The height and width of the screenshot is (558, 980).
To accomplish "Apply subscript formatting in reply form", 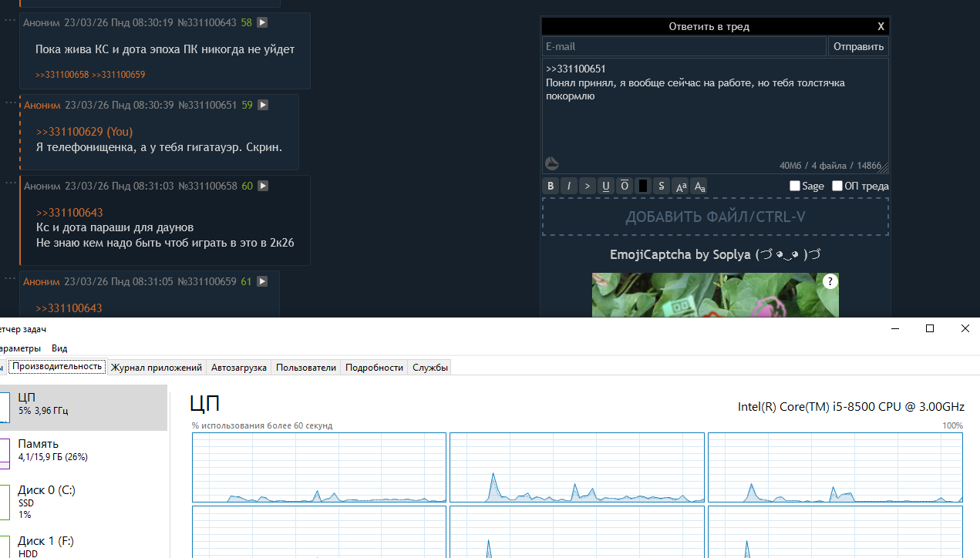I will (699, 186).
